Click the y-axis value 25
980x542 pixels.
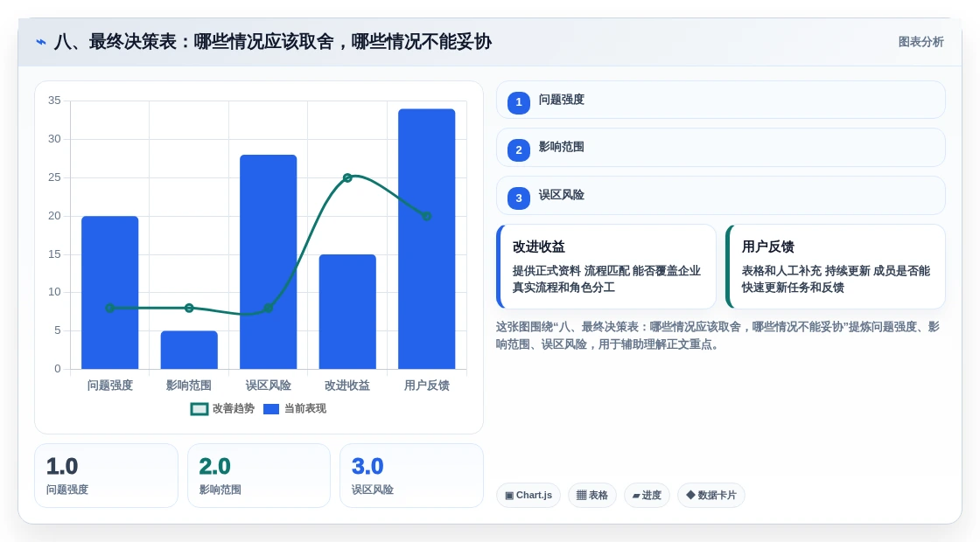point(54,177)
